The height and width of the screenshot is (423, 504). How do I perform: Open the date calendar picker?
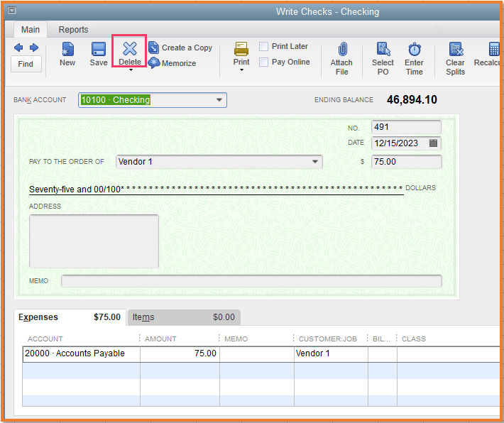pos(433,143)
